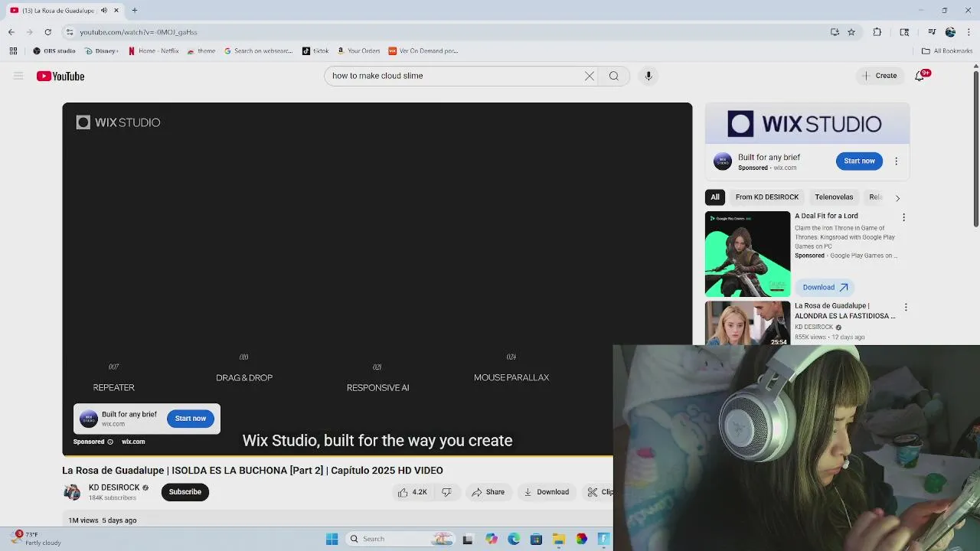The image size is (980, 551).
Task: Open Copilot from the taskbar
Action: coord(492,540)
